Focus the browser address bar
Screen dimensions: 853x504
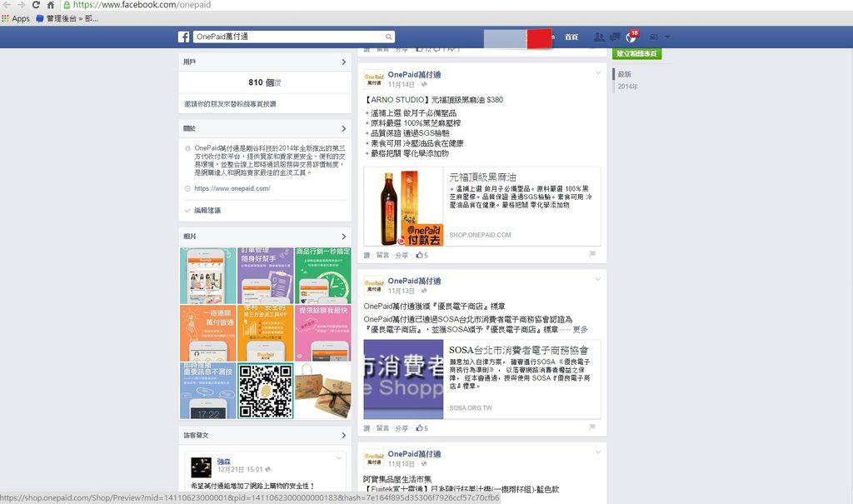coord(457,5)
